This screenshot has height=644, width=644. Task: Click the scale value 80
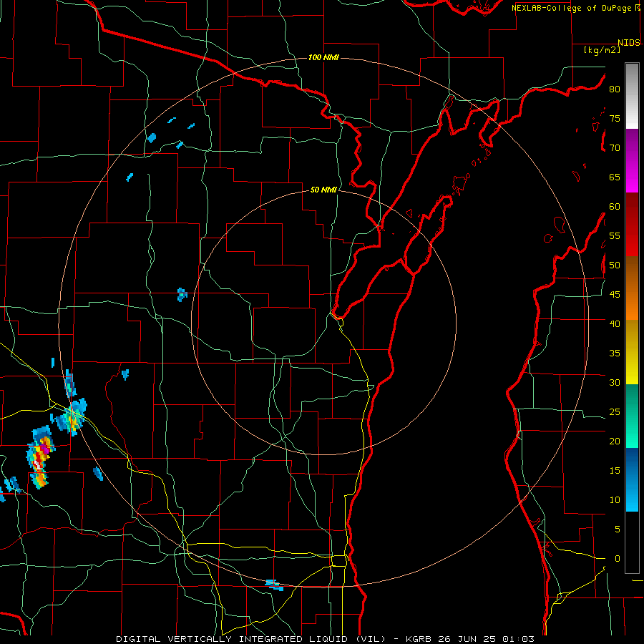click(x=615, y=89)
